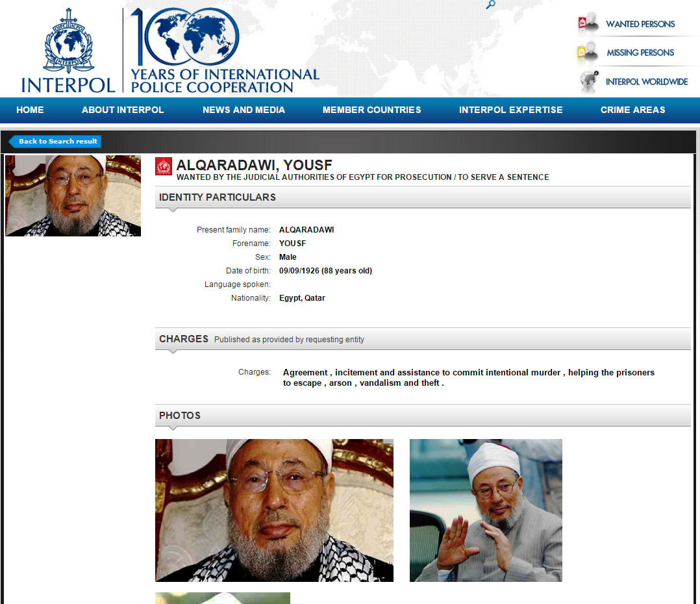Select NEWS AND MEDIA in the navigation bar
The image size is (700, 604).
coord(244,110)
